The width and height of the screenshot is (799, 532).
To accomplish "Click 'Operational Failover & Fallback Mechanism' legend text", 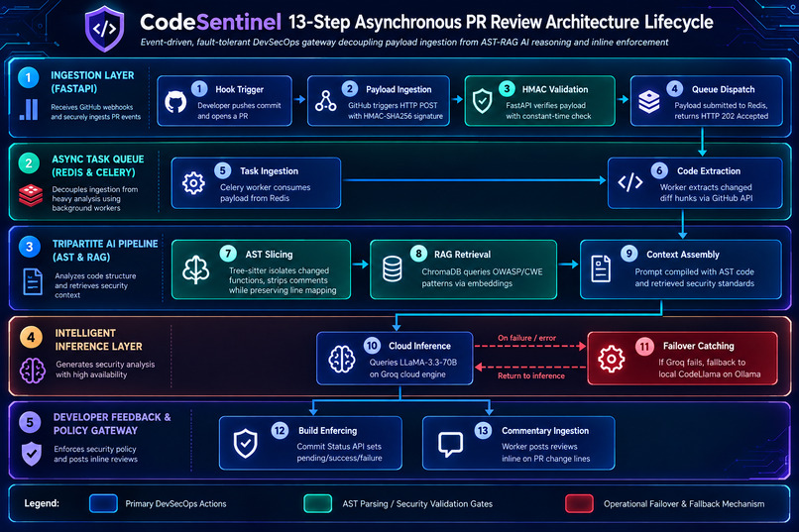I will pos(684,504).
